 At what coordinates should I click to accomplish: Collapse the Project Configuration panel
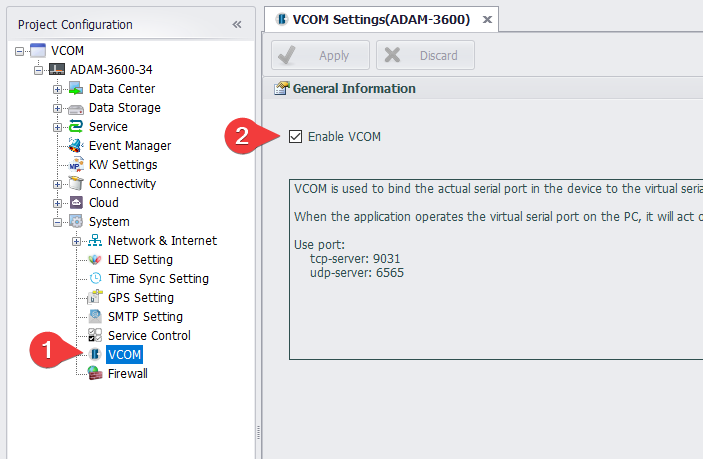pyautogui.click(x=237, y=24)
